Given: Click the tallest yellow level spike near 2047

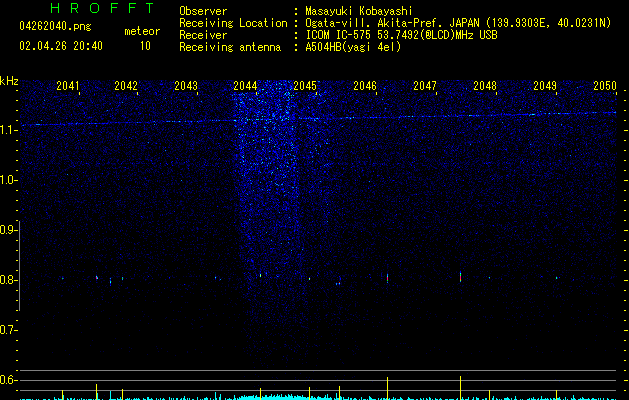Looking at the screenshot, I should click(461, 388).
